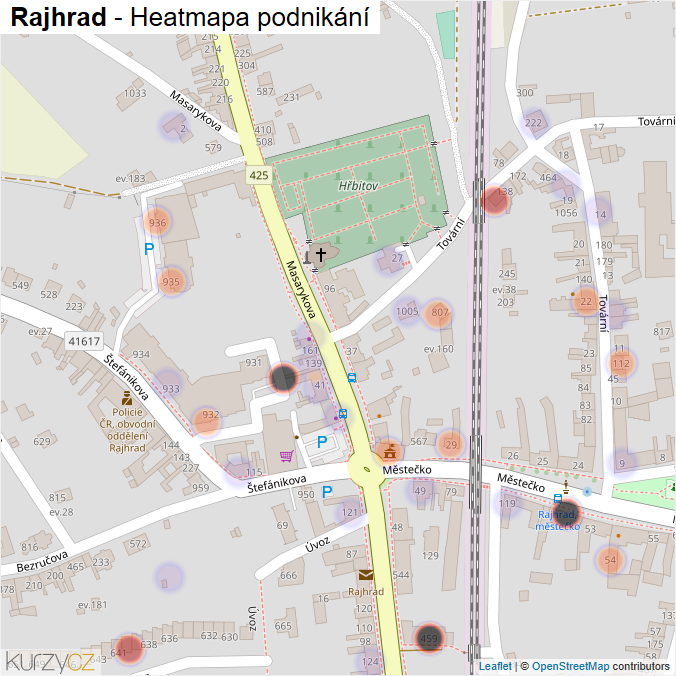Click the bus stop icon near building 41
This screenshot has width=676, height=676.
click(x=343, y=414)
